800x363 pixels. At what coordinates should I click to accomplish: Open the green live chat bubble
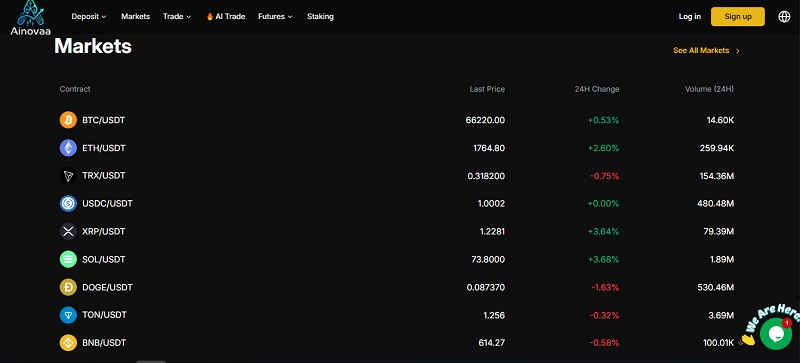[776, 333]
